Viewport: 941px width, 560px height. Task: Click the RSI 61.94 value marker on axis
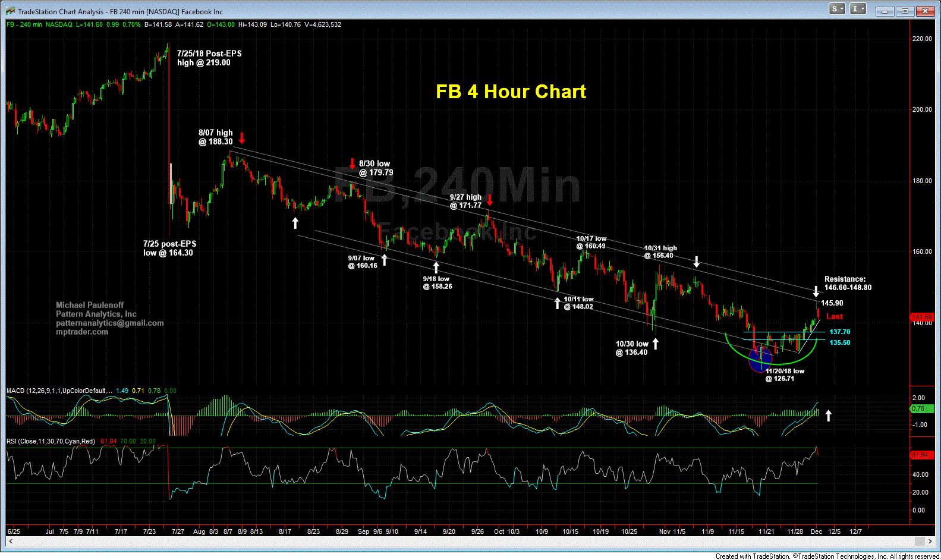pos(922,455)
